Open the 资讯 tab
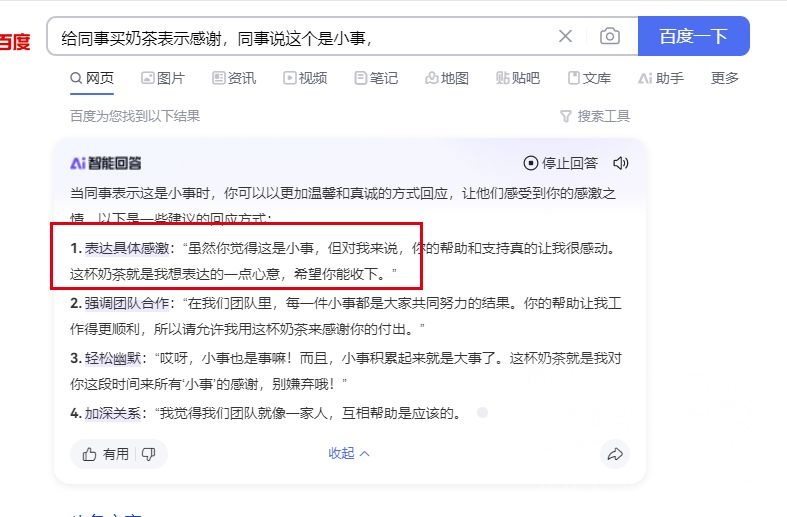The height and width of the screenshot is (517, 787). point(234,78)
